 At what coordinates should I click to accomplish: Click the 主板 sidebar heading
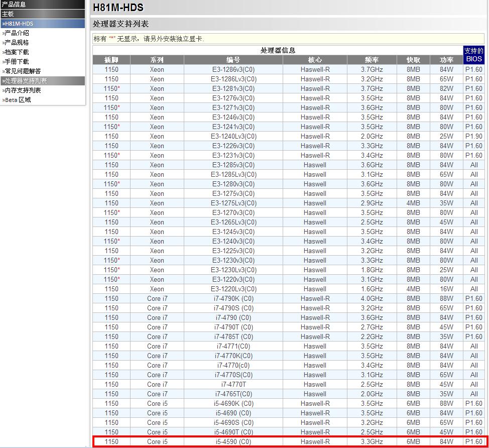tap(8, 14)
